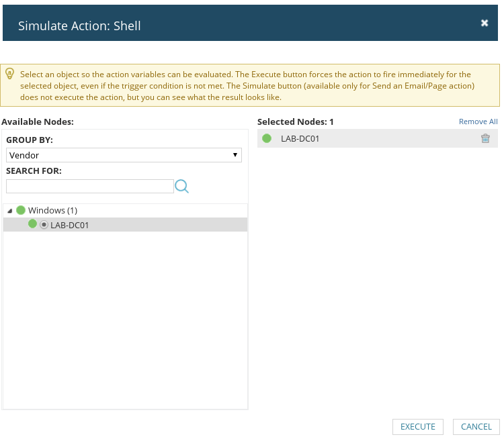The height and width of the screenshot is (439, 504).
Task: Click green status icon of LAB-DC01 in tree
Action: [32, 224]
